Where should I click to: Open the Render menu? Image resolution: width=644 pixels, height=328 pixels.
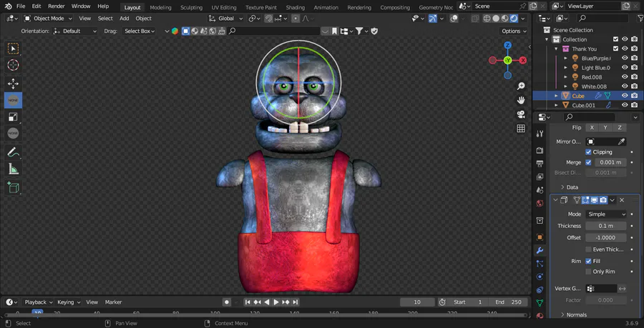pos(56,6)
